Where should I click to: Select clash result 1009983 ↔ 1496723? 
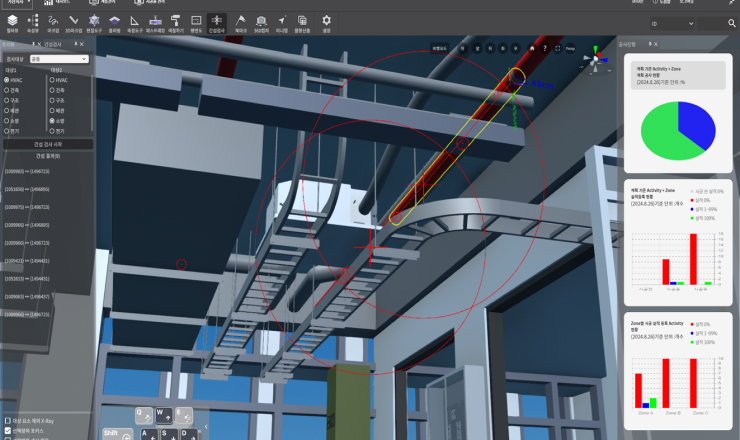pos(27,172)
